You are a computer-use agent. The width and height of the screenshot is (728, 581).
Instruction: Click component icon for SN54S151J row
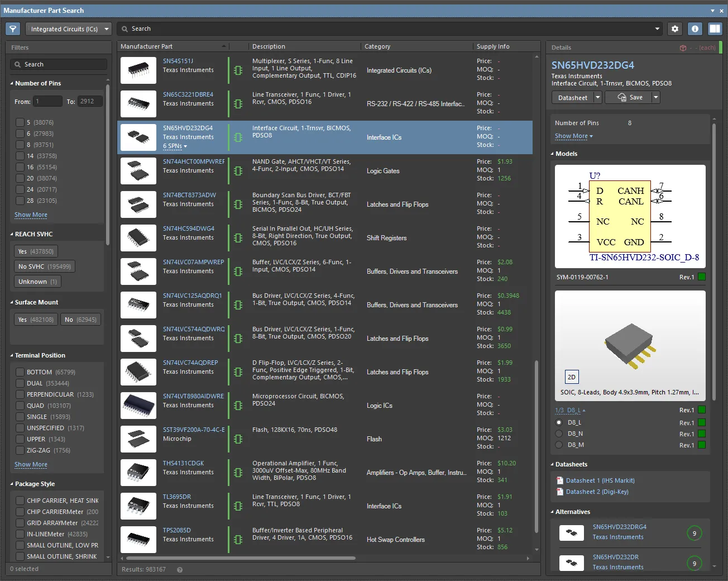click(x=238, y=70)
